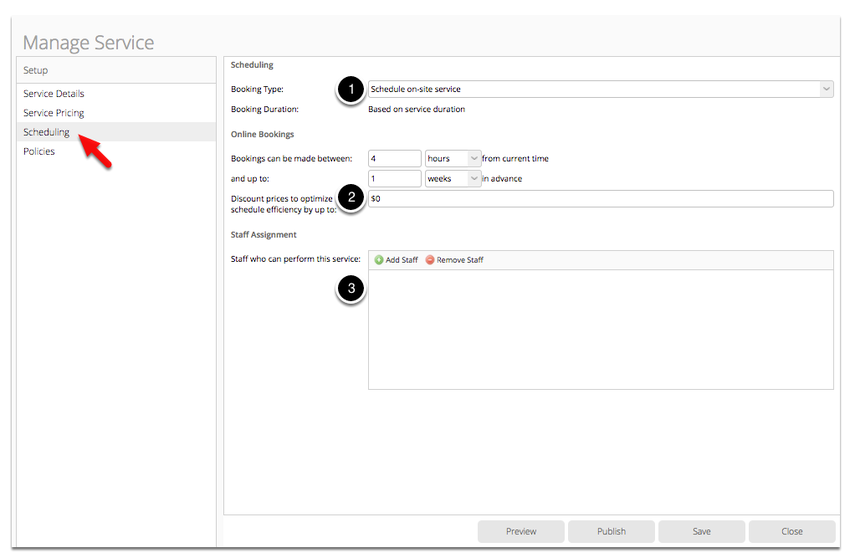855x558 pixels.
Task: Click the 'Booking Duration:' label
Action: 265,109
